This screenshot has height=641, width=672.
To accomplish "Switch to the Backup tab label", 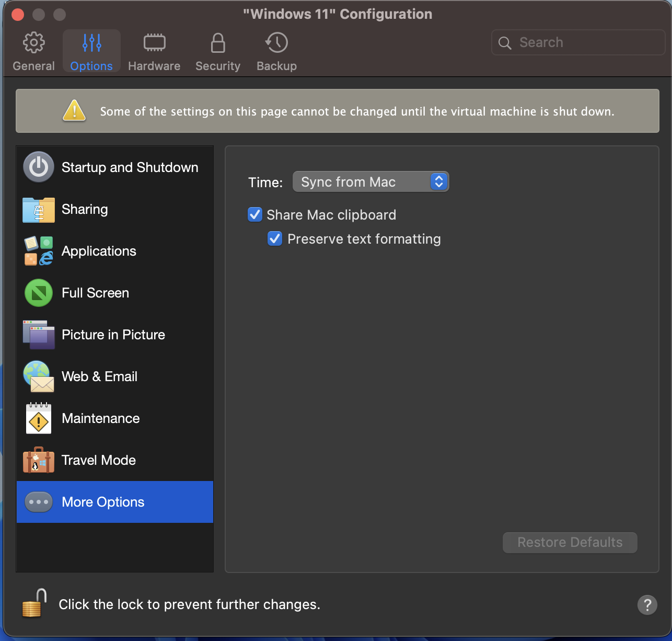I will click(276, 66).
